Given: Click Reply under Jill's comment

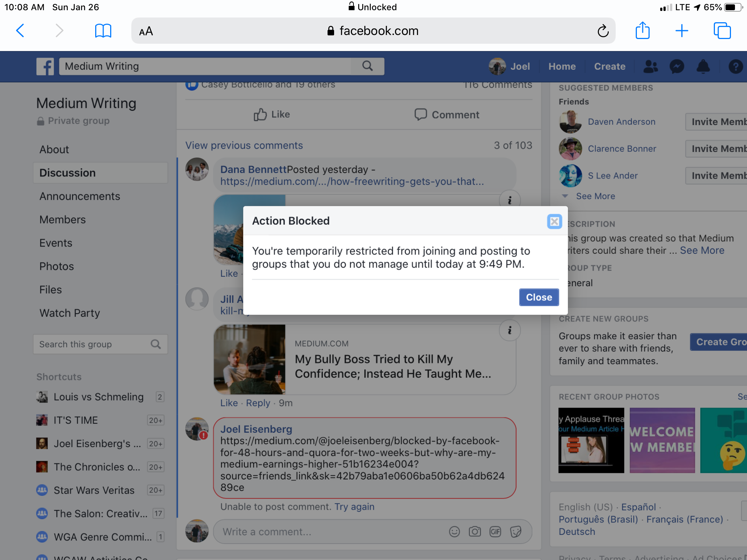Looking at the screenshot, I should coord(258,403).
